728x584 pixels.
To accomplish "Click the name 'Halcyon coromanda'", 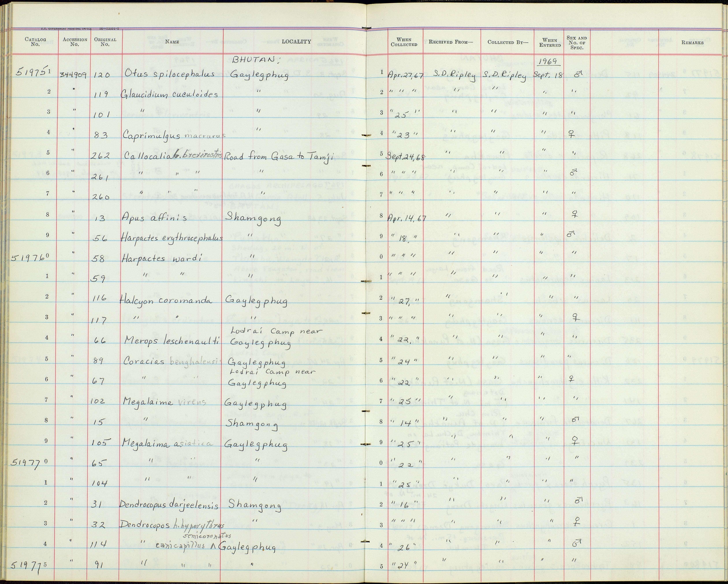I will (x=166, y=300).
